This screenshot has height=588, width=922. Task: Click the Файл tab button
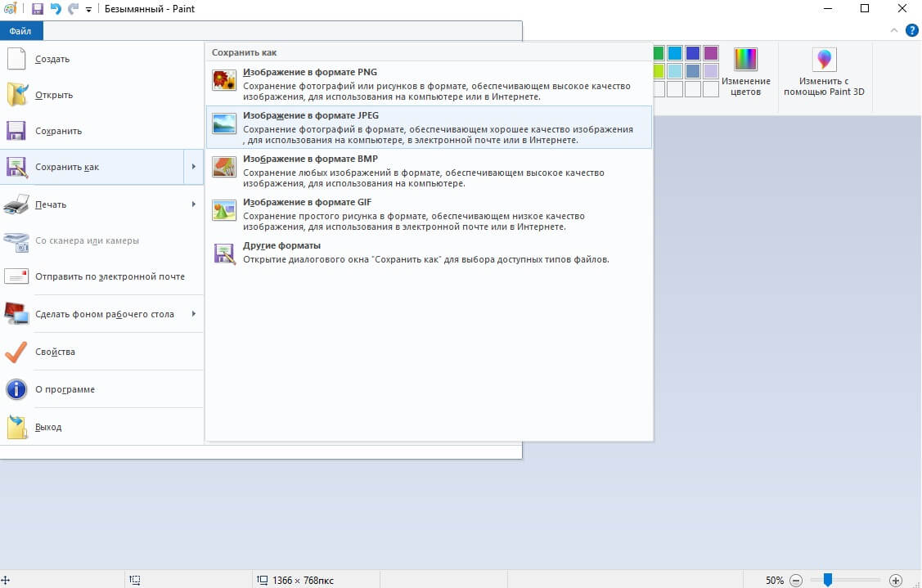tap(21, 31)
